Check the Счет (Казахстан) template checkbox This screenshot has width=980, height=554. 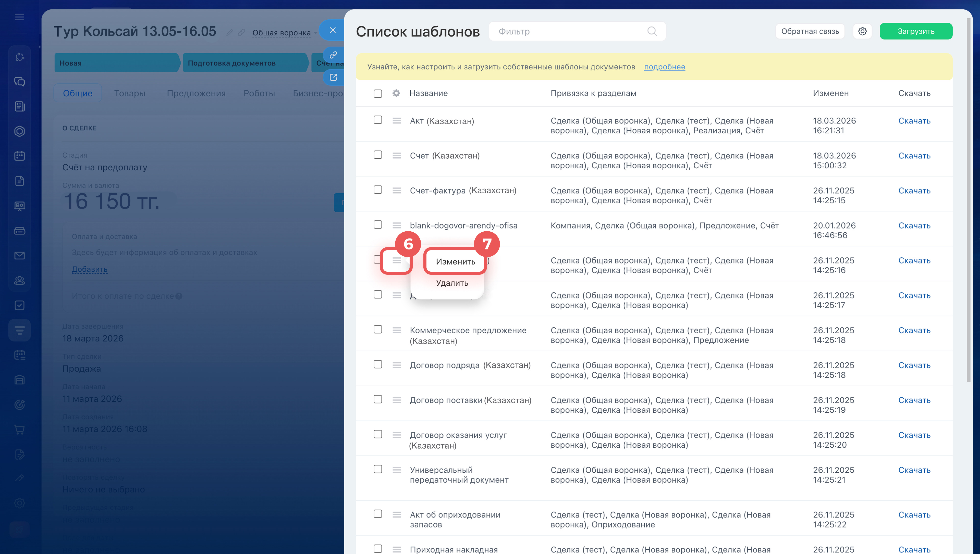point(377,155)
